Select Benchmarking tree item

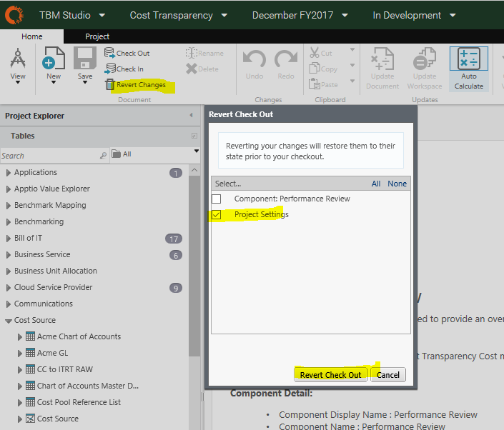pos(39,221)
